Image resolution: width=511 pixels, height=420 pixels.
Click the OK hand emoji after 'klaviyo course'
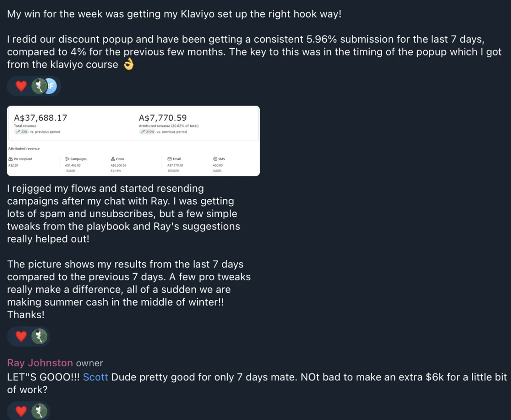(x=129, y=64)
